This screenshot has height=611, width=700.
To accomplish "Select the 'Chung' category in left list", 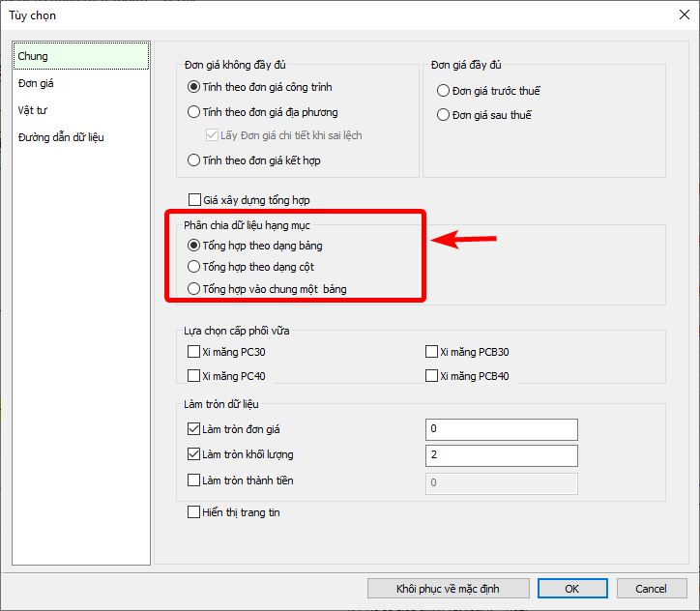I will pos(33,57).
